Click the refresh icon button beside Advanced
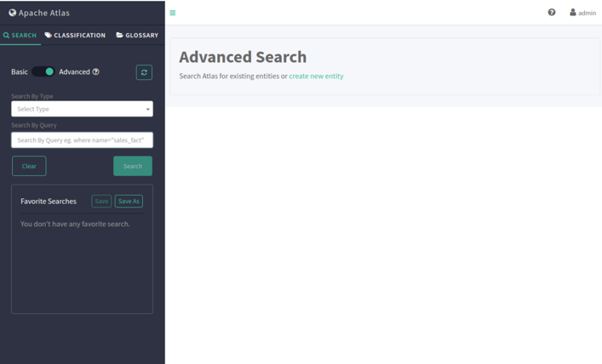 tap(144, 72)
